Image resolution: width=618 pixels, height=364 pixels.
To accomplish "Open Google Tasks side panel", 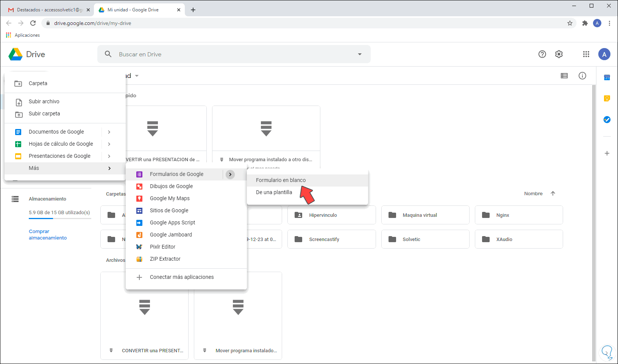I will pos(607,120).
